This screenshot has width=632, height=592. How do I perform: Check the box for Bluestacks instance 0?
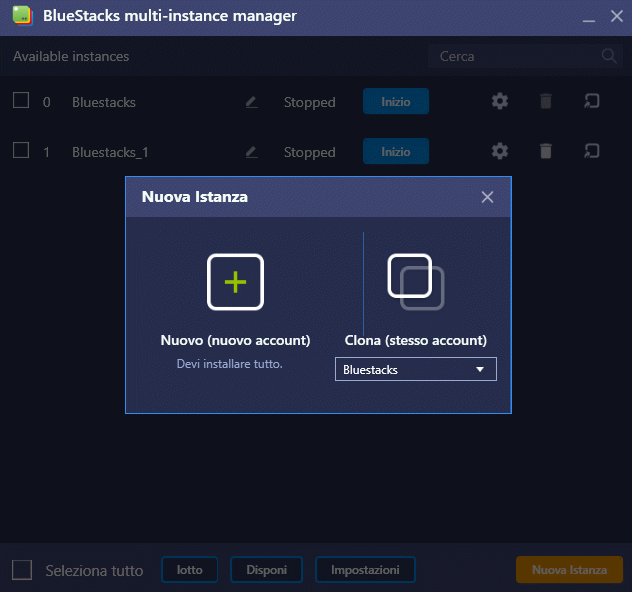(x=21, y=101)
